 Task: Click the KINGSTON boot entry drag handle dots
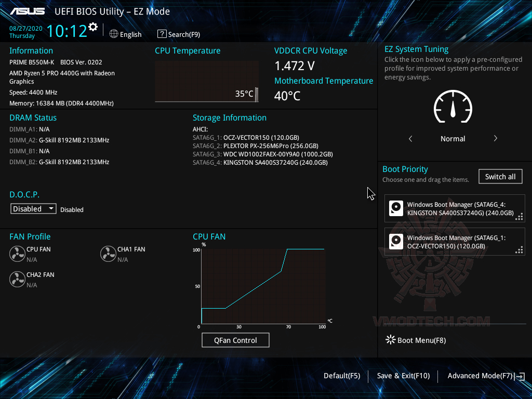pos(519,217)
